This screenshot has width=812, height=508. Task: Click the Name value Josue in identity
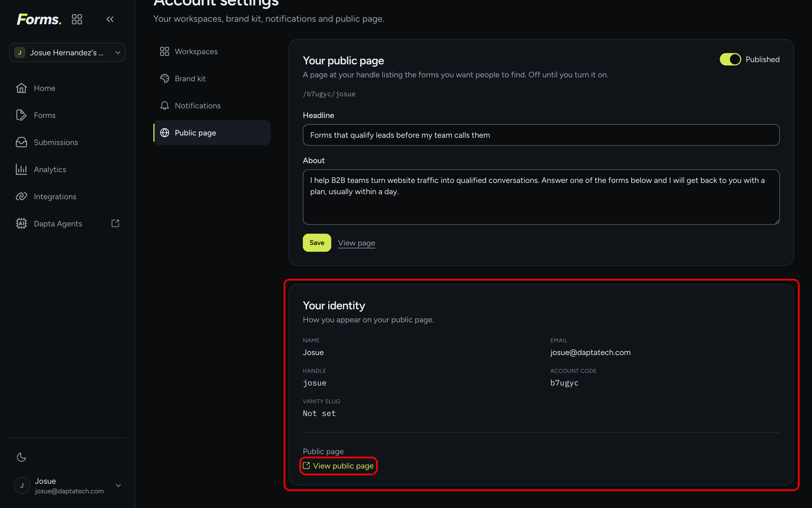(x=313, y=352)
